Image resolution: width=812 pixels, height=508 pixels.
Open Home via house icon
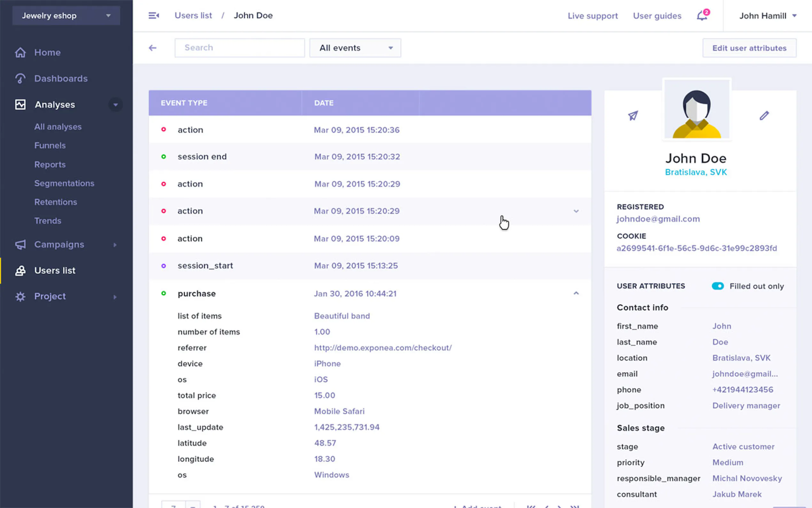coord(20,52)
